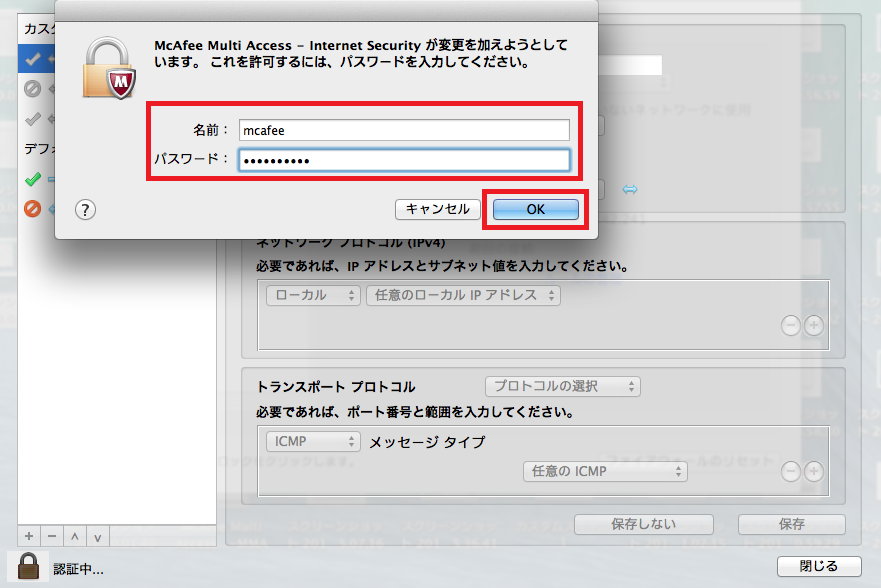Select the gray checkmark rule in the list
881x588 pixels.
33,119
